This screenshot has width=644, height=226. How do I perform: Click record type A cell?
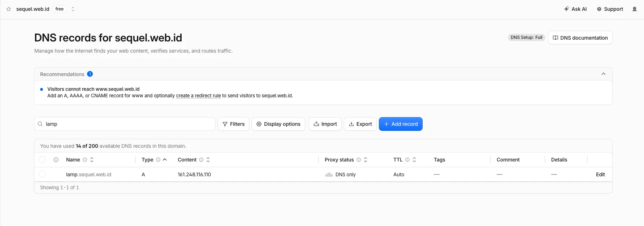[143, 174]
